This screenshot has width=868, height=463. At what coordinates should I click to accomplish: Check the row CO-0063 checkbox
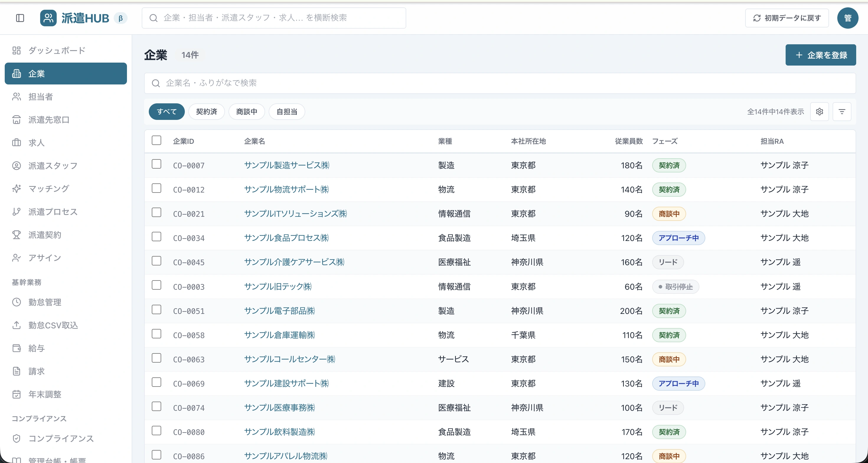click(x=156, y=358)
